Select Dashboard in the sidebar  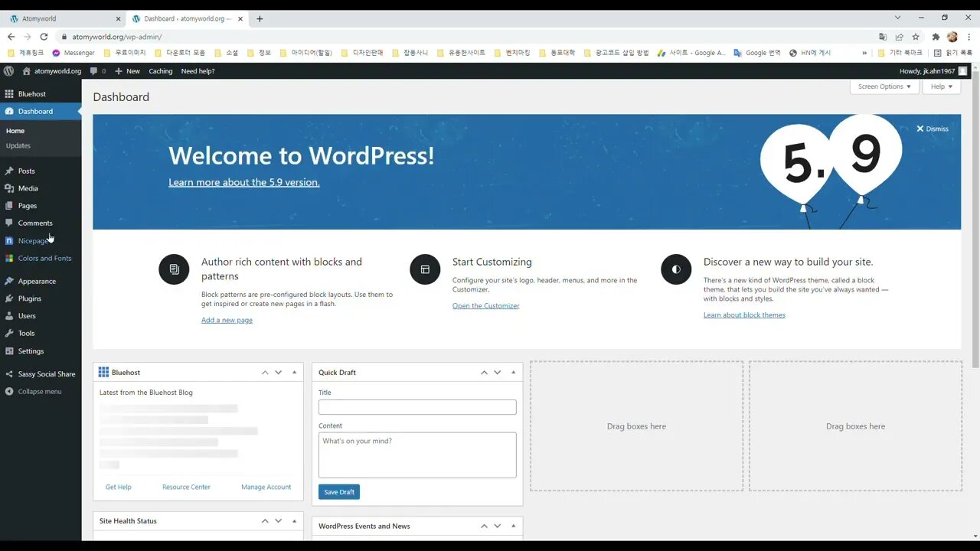pyautogui.click(x=41, y=112)
